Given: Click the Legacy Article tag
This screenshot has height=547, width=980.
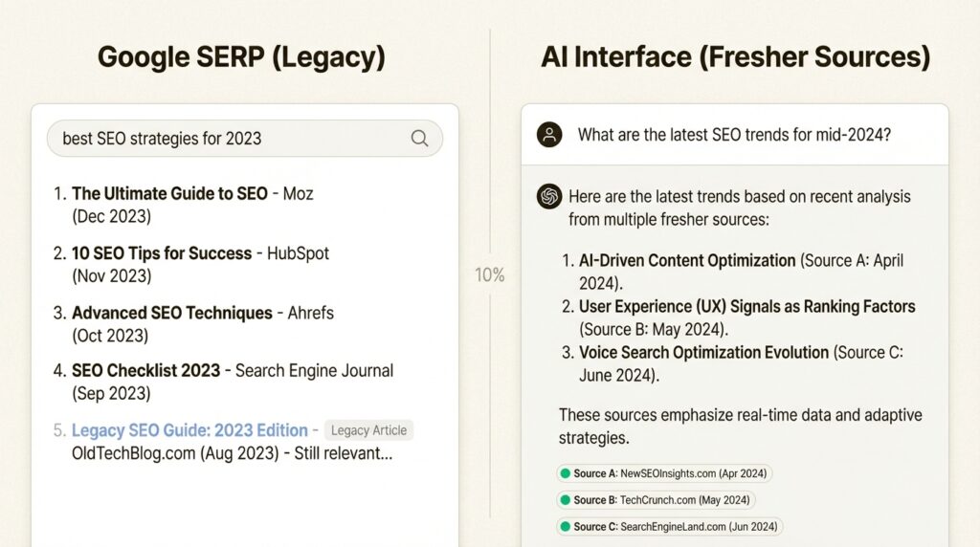Looking at the screenshot, I should tap(368, 430).
